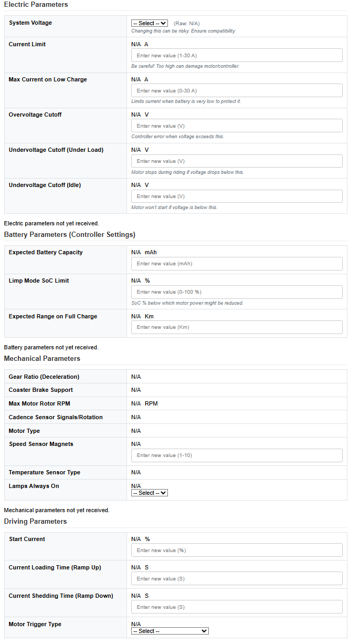Click the Overvoltage Cutoff value field
Image resolution: width=349 pixels, height=644 pixels.
237,126
